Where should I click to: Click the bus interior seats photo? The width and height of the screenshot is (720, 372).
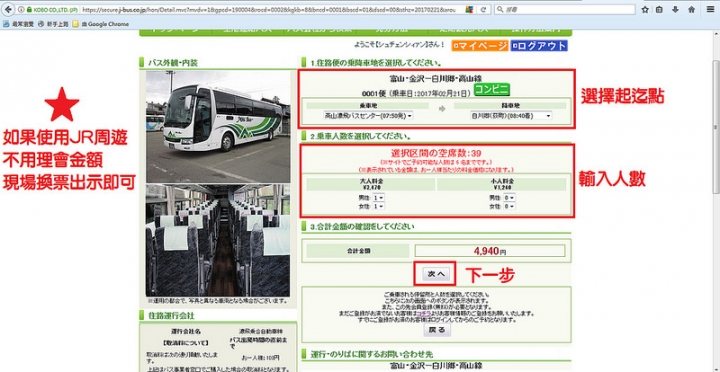click(x=218, y=241)
